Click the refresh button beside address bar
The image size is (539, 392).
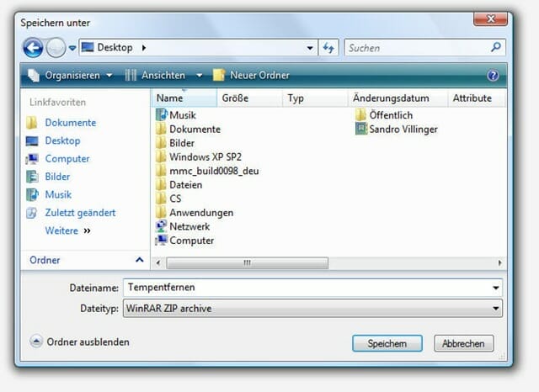[329, 48]
